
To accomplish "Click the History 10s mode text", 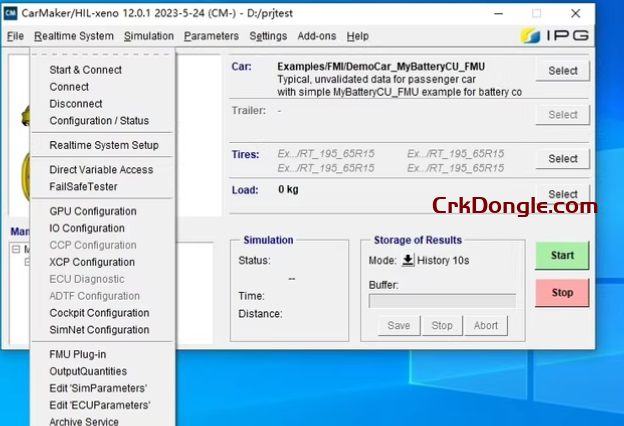I will point(443,260).
